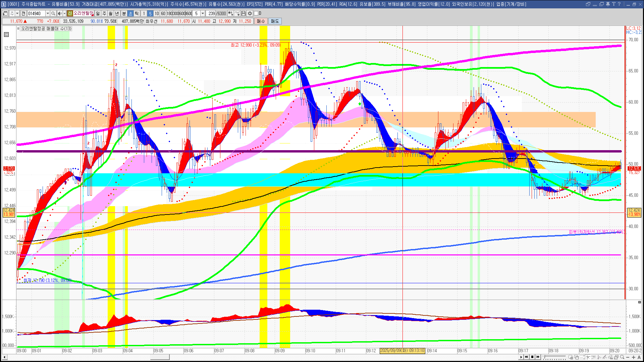The width and height of the screenshot is (644, 362).
Task: Select the 일 (daily) chart tab
Action: click(98, 13)
